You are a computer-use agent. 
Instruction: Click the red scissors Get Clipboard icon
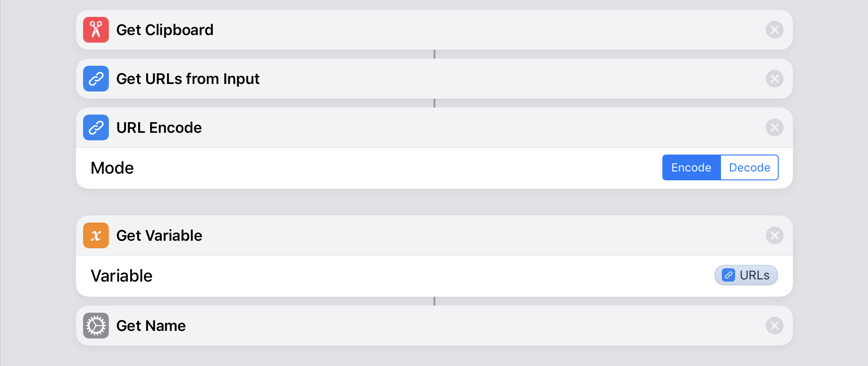coord(96,30)
